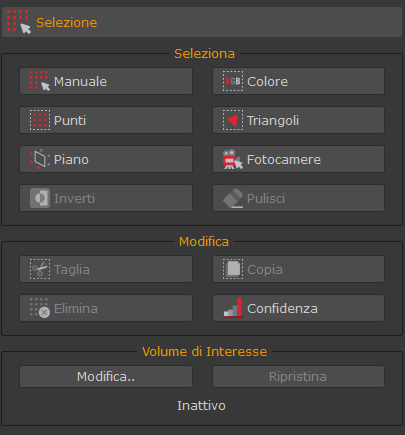Viewport: 405px width, 435px height.
Task: Click the bar chart icon for Confidenza
Action: (x=233, y=308)
